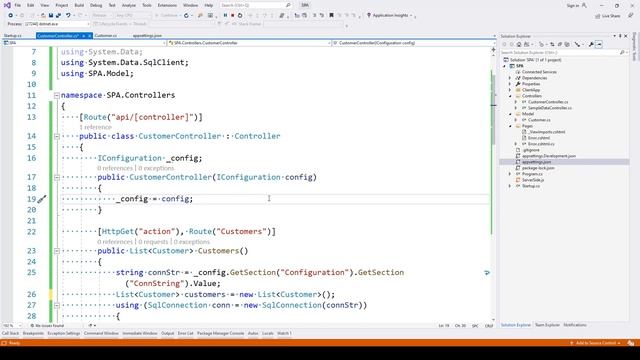Select appsettings.Development.json in Solution Explorer
The height and width of the screenshot is (360, 640).
(x=549, y=156)
